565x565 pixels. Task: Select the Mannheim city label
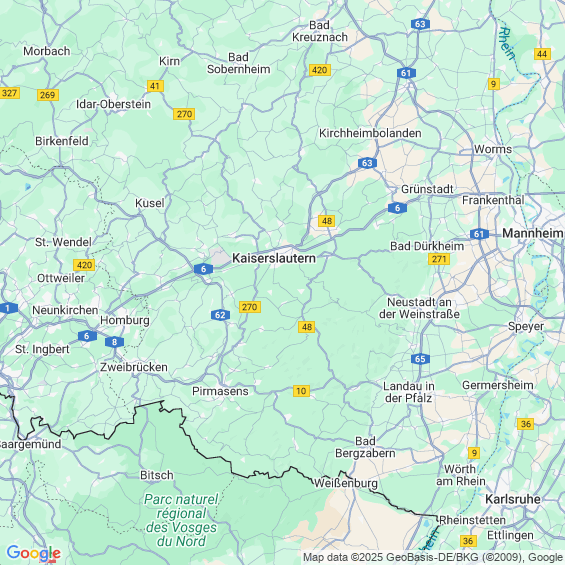click(533, 233)
